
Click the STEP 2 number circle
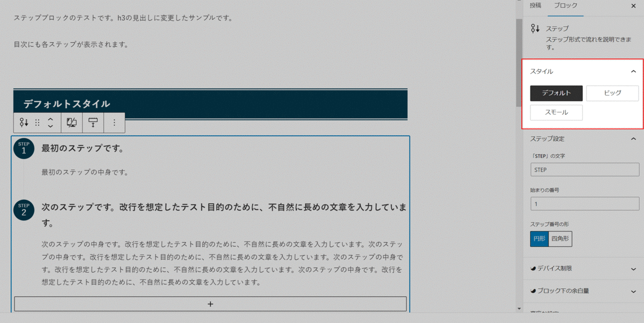point(24,210)
